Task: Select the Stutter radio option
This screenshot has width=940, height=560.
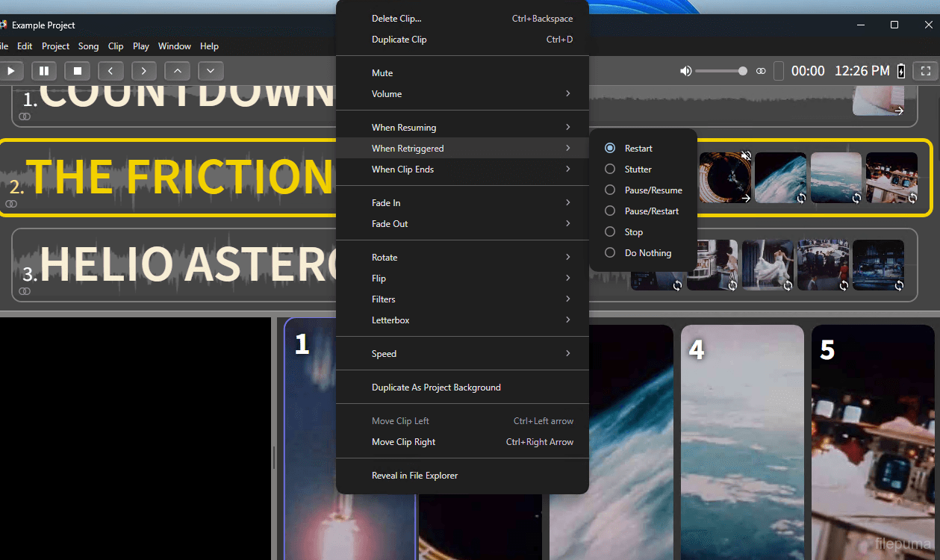Action: point(638,169)
